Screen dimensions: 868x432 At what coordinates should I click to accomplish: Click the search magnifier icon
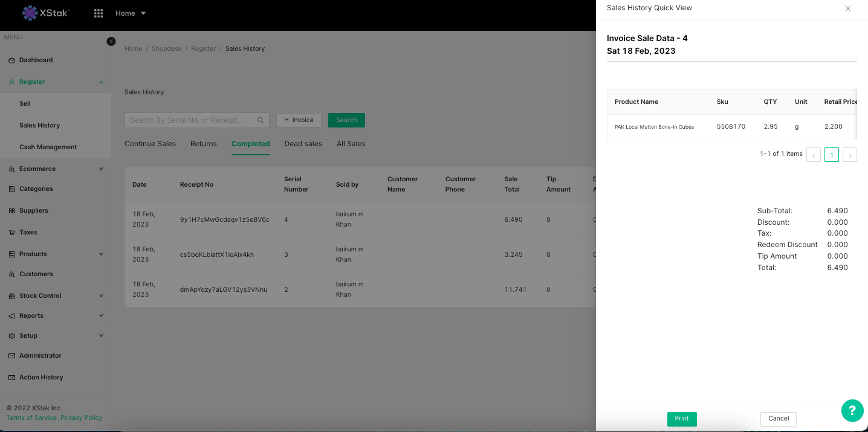pyautogui.click(x=261, y=120)
